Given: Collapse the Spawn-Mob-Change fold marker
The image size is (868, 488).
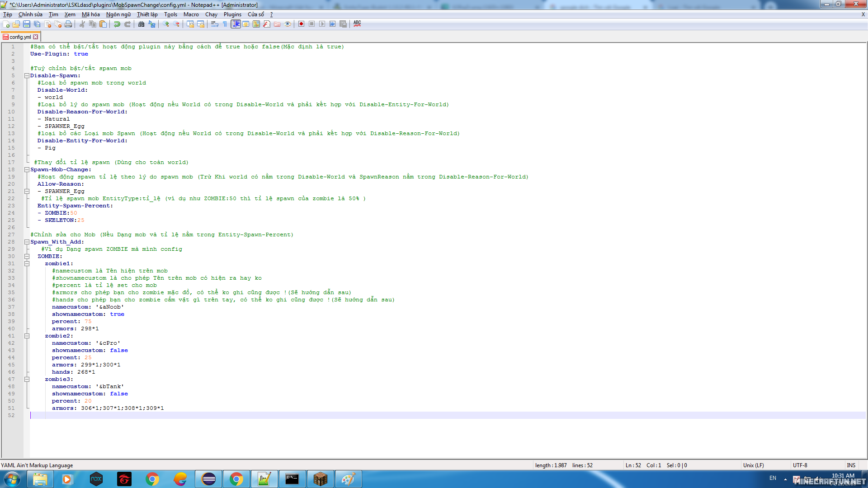Looking at the screenshot, I should (27, 169).
